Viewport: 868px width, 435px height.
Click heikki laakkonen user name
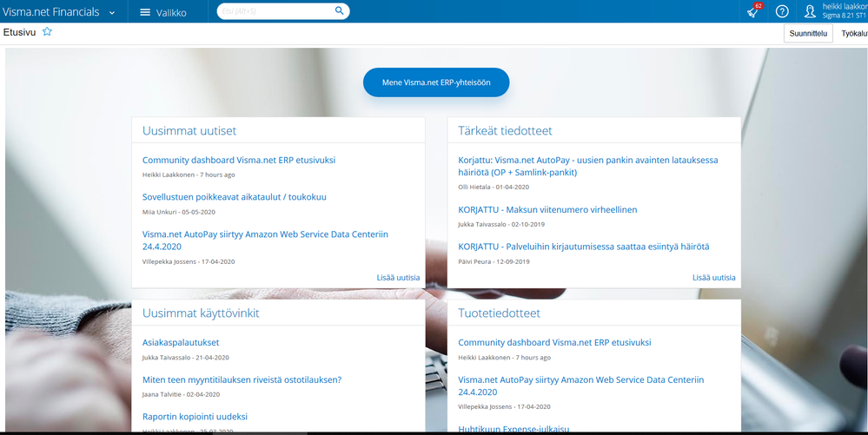tap(845, 7)
